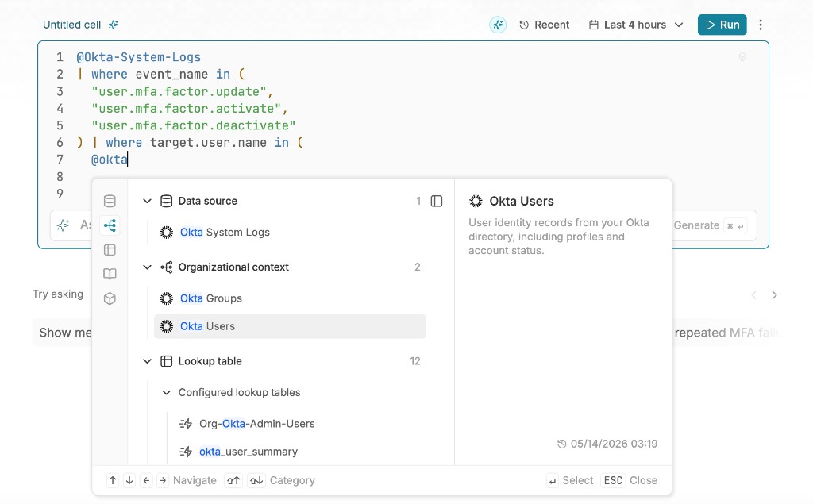The width and height of the screenshot is (813, 504).
Task: Click the Okta Users title in detail pane
Action: [x=522, y=201]
